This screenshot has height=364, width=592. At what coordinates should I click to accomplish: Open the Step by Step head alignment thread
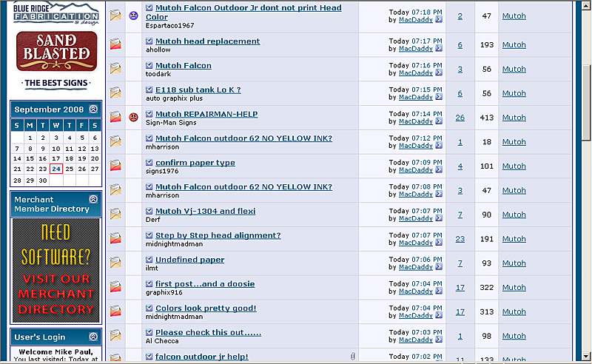(218, 235)
